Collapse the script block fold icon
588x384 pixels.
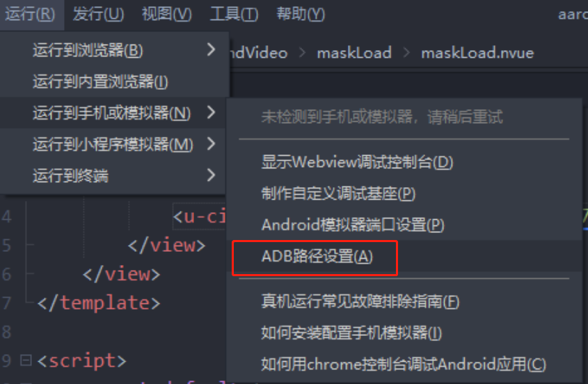tap(26, 360)
